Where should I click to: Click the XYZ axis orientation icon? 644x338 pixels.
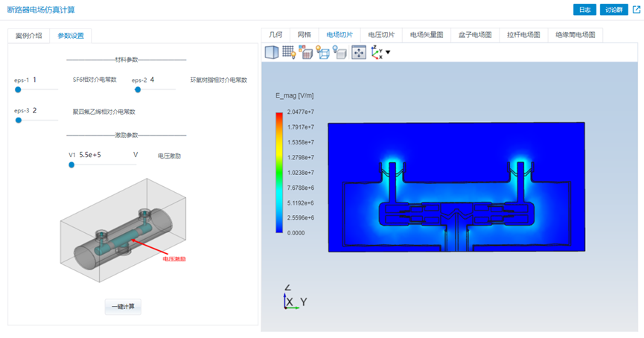[377, 52]
